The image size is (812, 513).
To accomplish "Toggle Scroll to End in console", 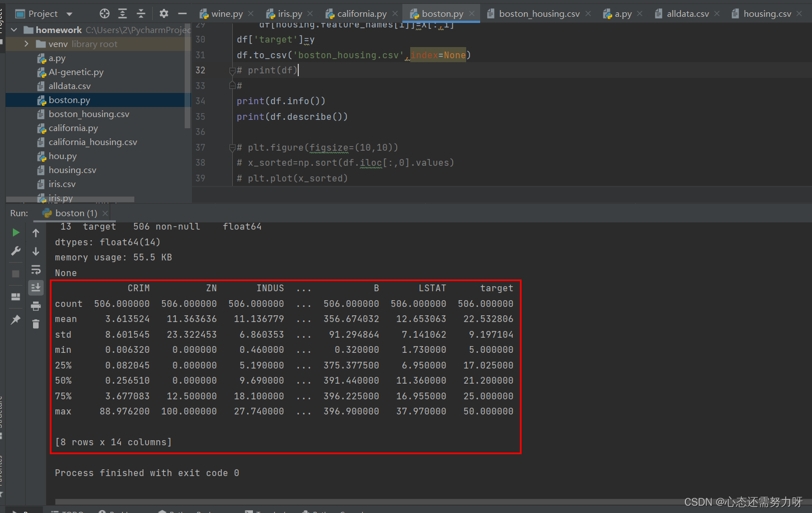I will [36, 287].
